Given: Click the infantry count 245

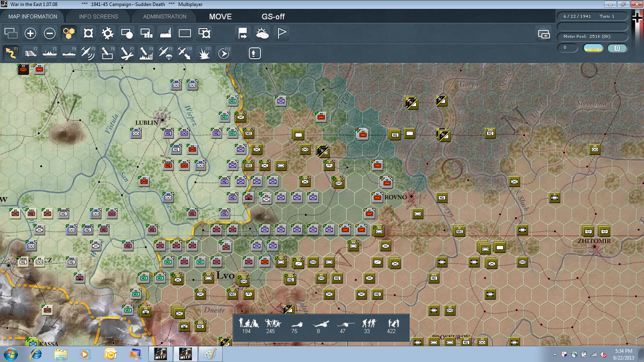Looking at the screenshot, I should point(270,331).
